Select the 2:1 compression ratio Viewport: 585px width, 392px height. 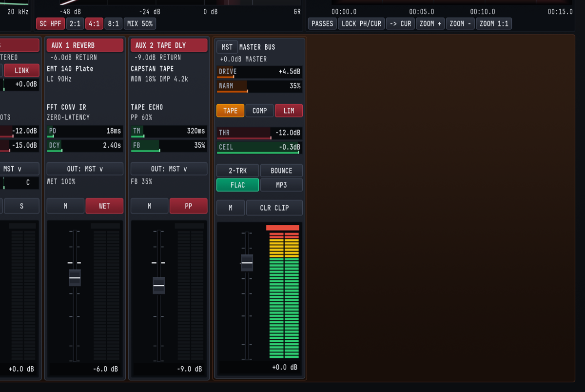click(75, 23)
